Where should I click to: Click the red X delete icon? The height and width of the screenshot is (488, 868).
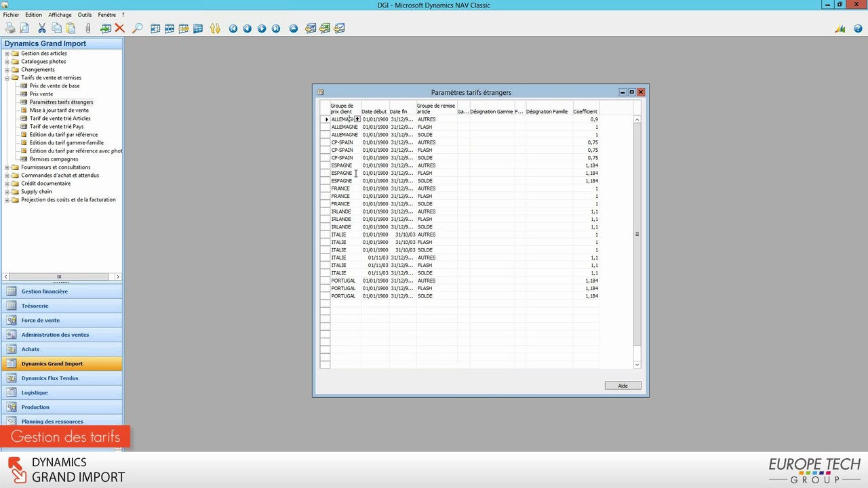click(x=120, y=28)
